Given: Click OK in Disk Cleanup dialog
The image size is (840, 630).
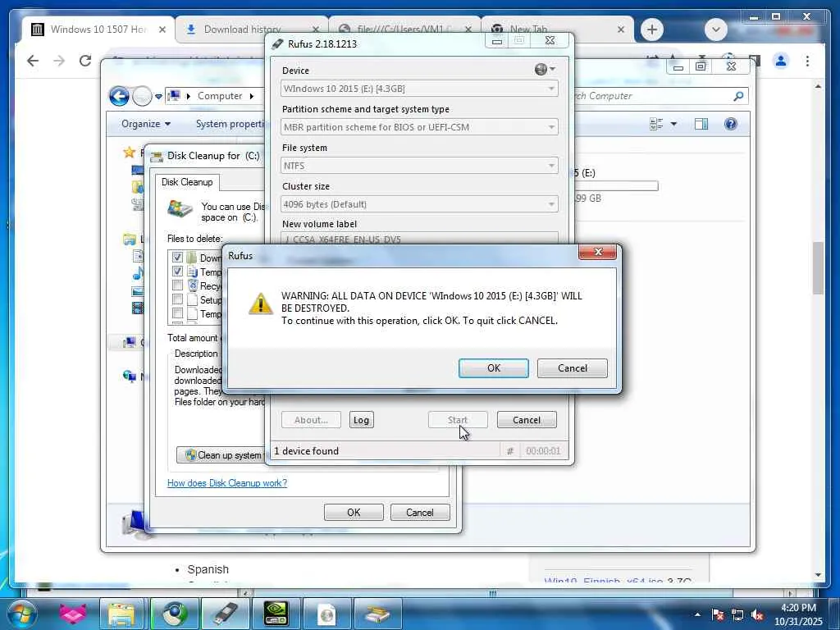Looking at the screenshot, I should pos(354,512).
